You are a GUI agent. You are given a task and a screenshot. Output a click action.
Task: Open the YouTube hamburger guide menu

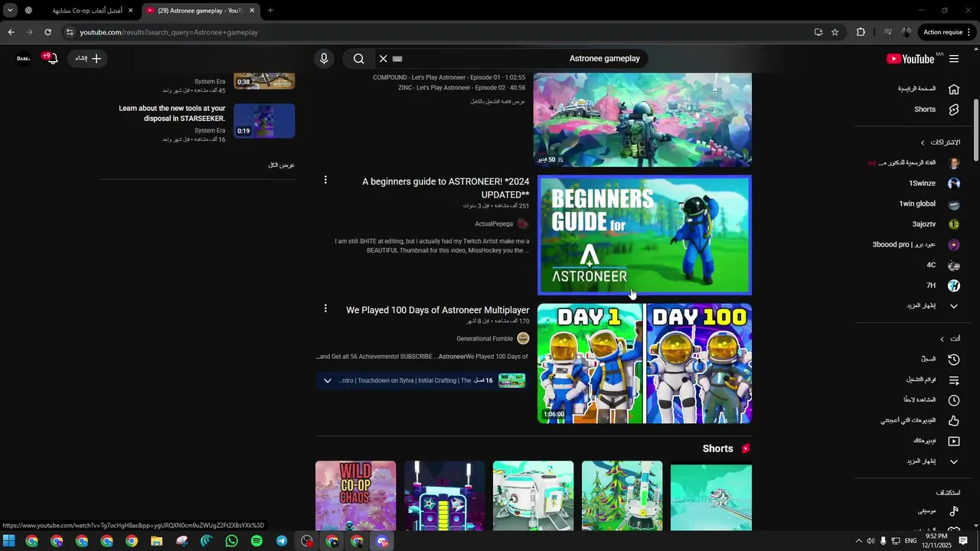(x=953, y=59)
